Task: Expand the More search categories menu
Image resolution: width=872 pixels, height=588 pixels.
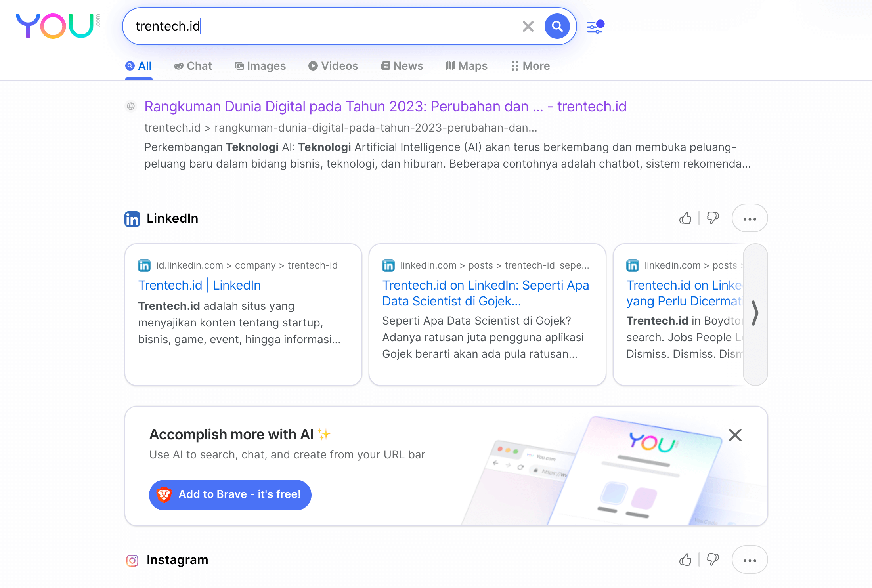Action: (530, 66)
